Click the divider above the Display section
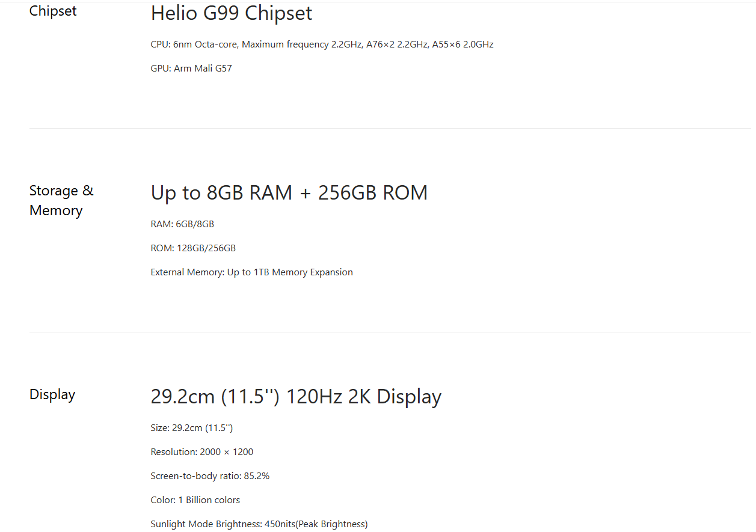 (390, 332)
